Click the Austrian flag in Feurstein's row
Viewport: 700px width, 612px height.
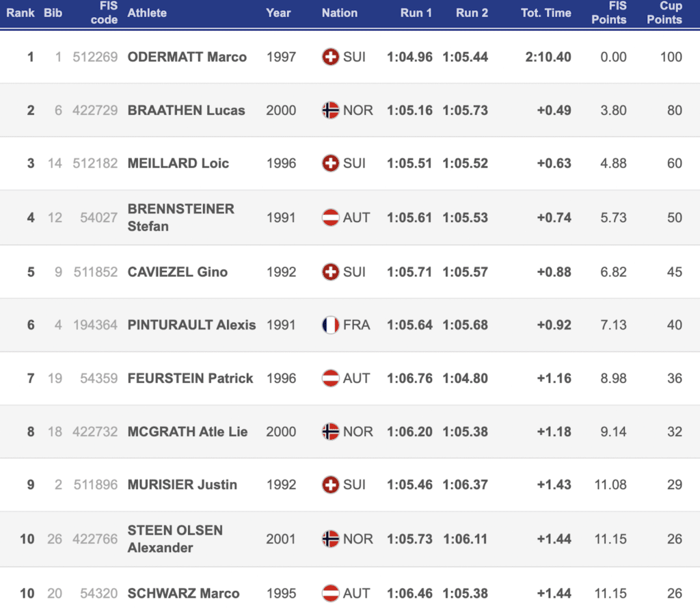click(330, 378)
